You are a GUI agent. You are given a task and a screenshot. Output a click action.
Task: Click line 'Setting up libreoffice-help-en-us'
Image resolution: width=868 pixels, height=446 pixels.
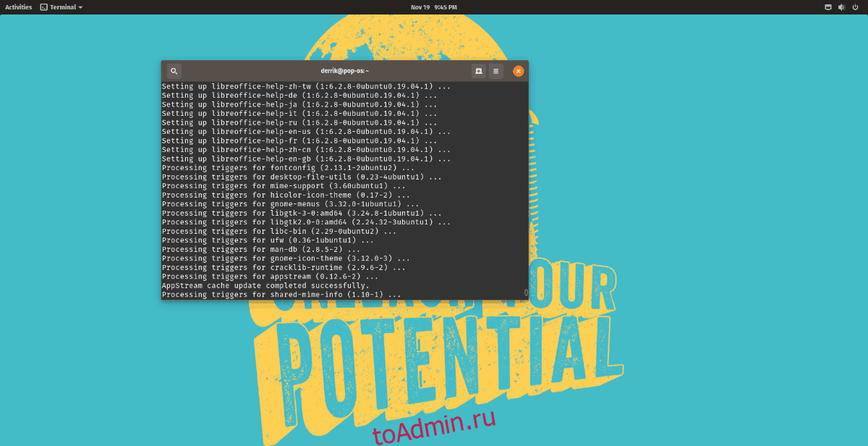coord(306,132)
